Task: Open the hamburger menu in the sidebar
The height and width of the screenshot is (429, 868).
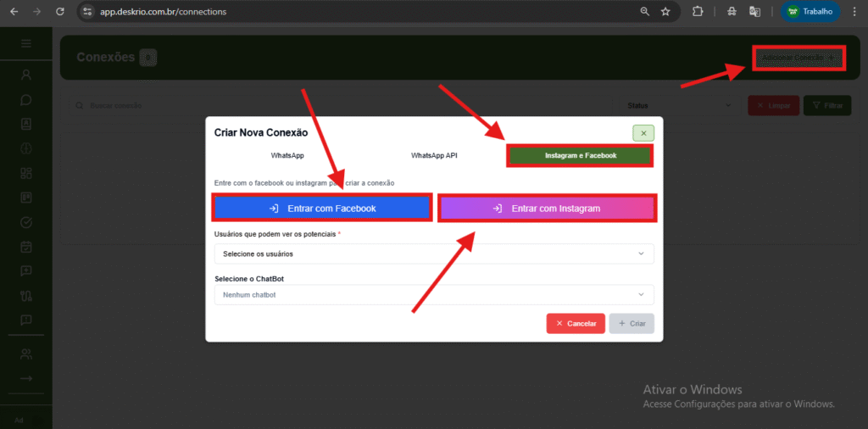Action: pyautogui.click(x=25, y=43)
